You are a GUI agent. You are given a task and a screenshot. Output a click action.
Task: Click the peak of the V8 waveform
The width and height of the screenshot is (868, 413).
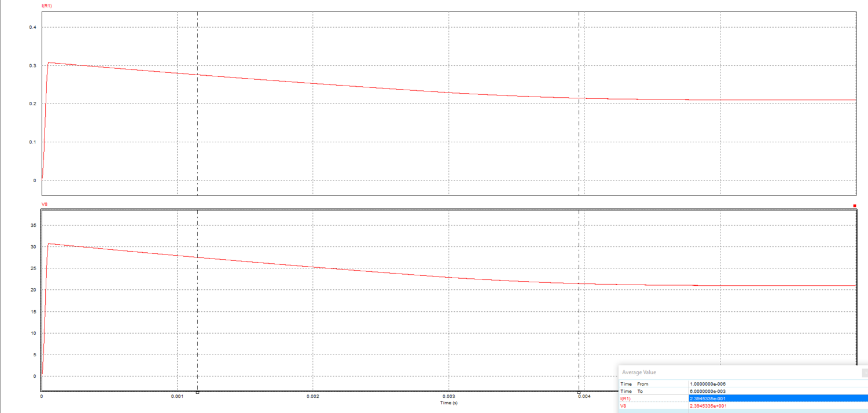pyautogui.click(x=49, y=244)
